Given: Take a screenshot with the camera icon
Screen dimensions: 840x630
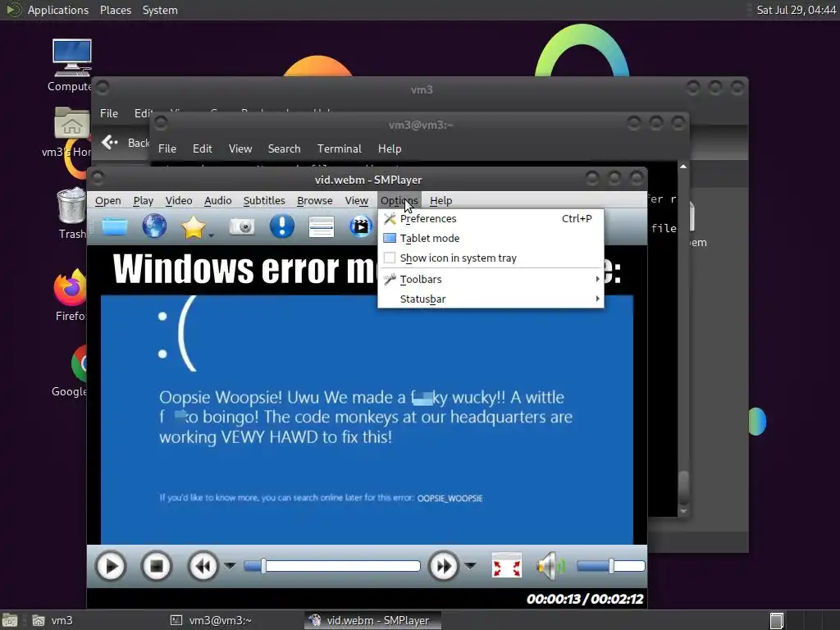Looking at the screenshot, I should (242, 226).
